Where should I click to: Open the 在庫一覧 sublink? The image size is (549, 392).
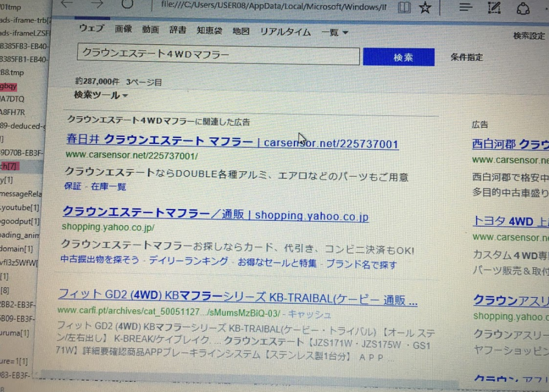[108, 187]
